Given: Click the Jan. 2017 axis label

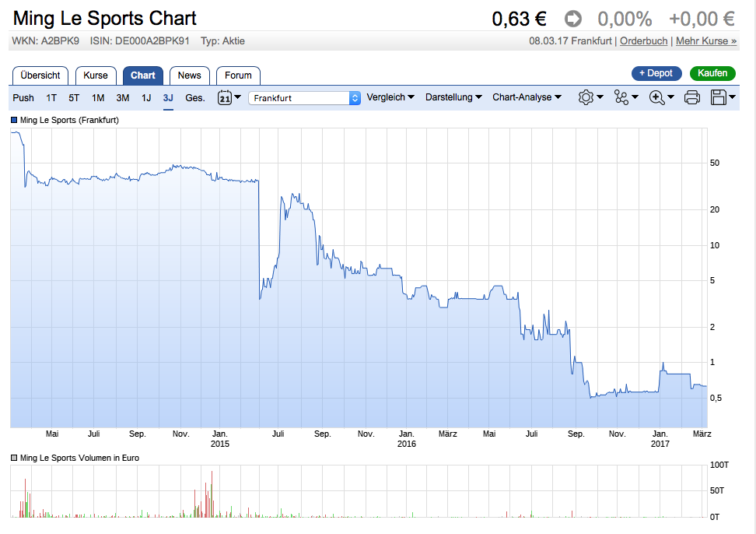Looking at the screenshot, I should 660,438.
